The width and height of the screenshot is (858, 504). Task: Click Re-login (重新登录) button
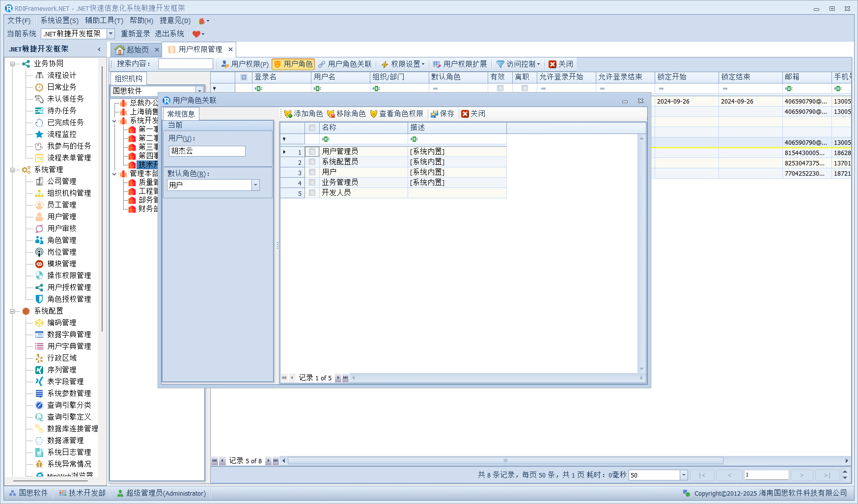click(x=135, y=34)
